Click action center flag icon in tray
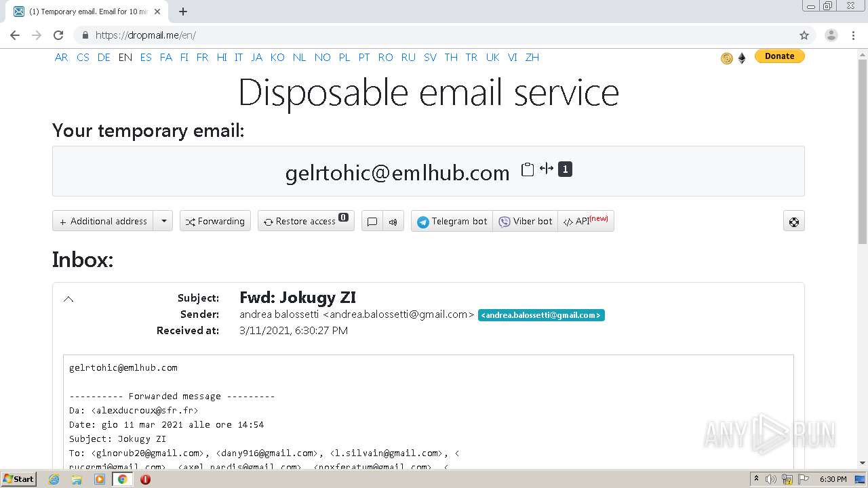 803,479
